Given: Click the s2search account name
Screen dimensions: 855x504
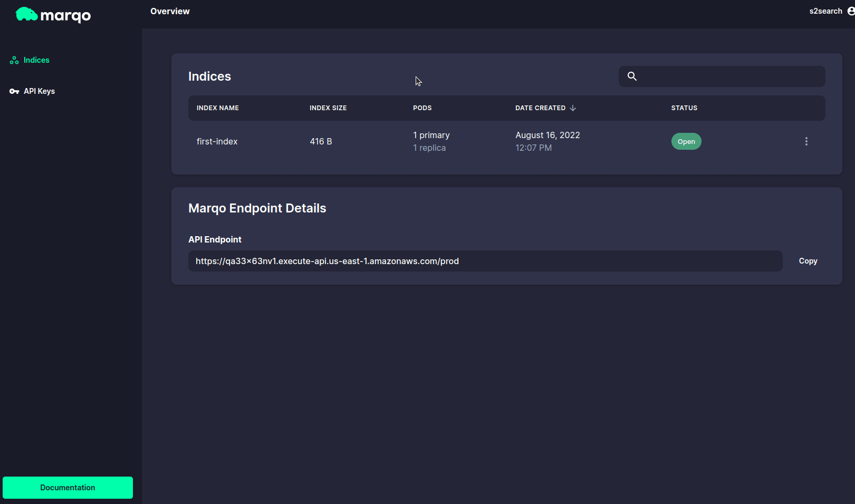Looking at the screenshot, I should (825, 11).
